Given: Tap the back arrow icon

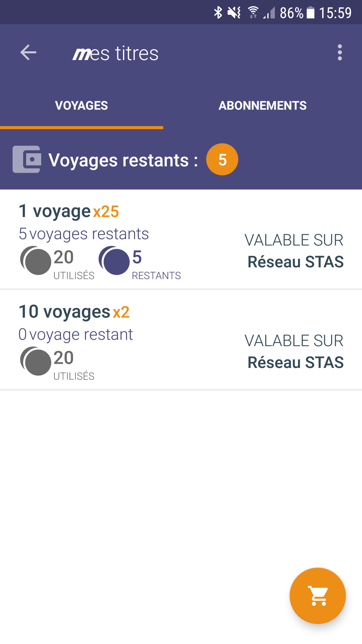Looking at the screenshot, I should 28,53.
